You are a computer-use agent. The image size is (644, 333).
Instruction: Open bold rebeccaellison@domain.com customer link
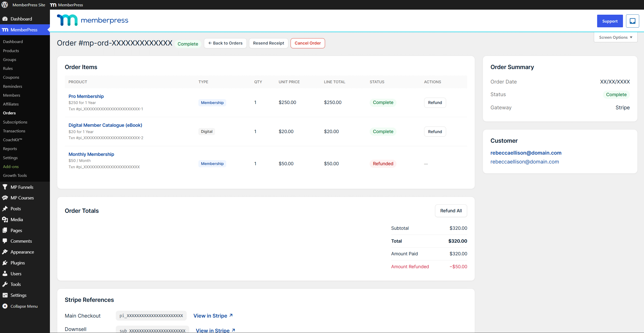[x=526, y=153]
